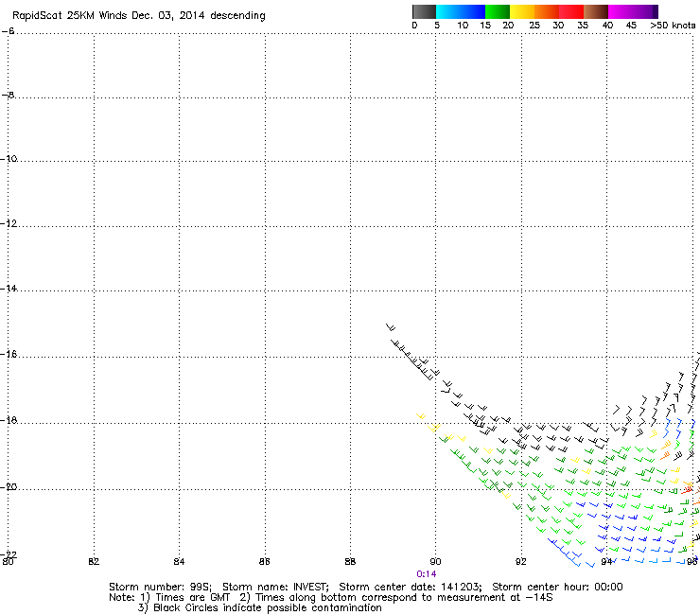Image resolution: width=700 pixels, height=615 pixels.
Task: Click the "10" color legend label
Action: tap(463, 26)
